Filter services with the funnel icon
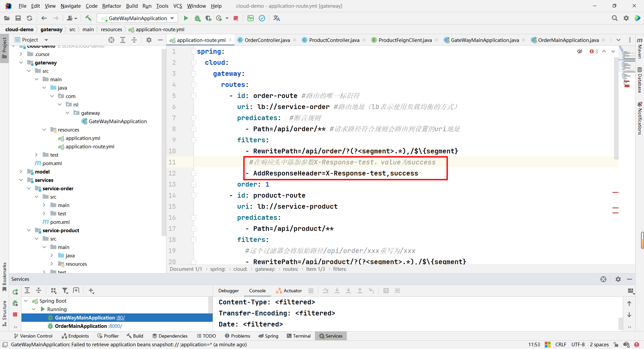This screenshot has height=349, width=644. 65,291
